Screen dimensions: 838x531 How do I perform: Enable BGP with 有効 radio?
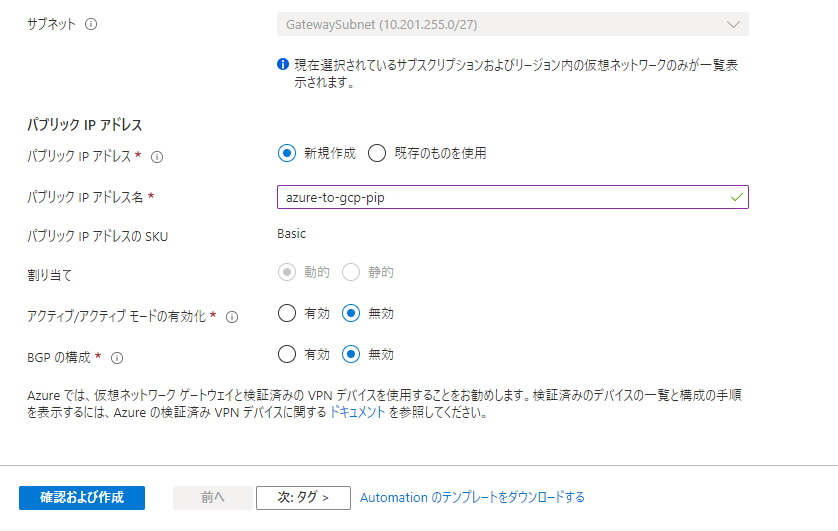[287, 354]
